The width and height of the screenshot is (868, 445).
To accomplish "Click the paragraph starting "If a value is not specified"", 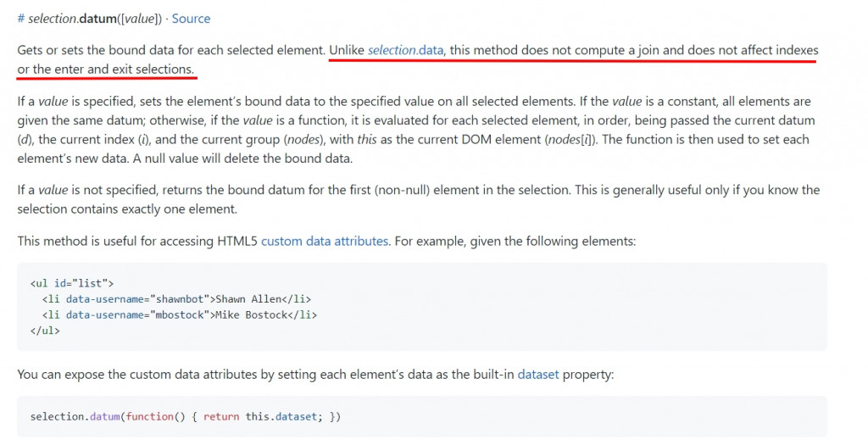I will coord(419,199).
